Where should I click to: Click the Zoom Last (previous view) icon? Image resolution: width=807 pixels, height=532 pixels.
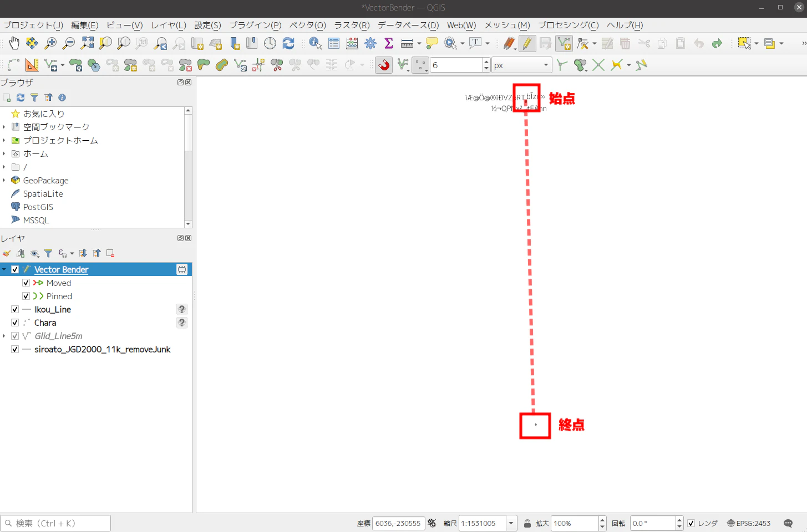coord(161,43)
